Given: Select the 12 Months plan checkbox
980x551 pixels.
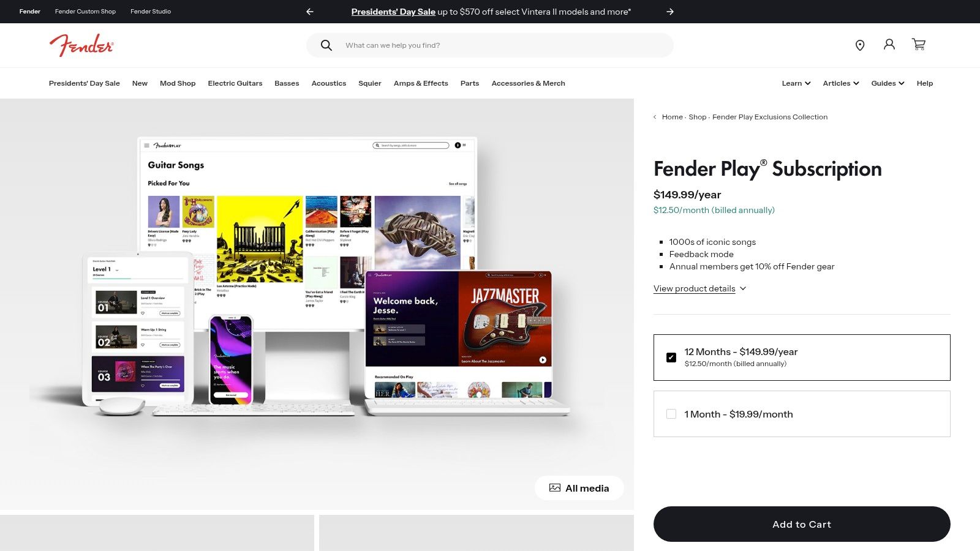Looking at the screenshot, I should (671, 358).
